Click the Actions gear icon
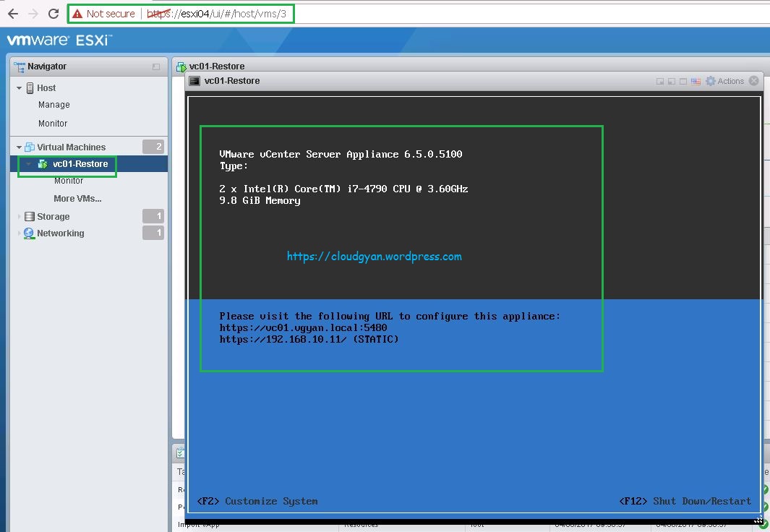The image size is (770, 532). point(711,81)
